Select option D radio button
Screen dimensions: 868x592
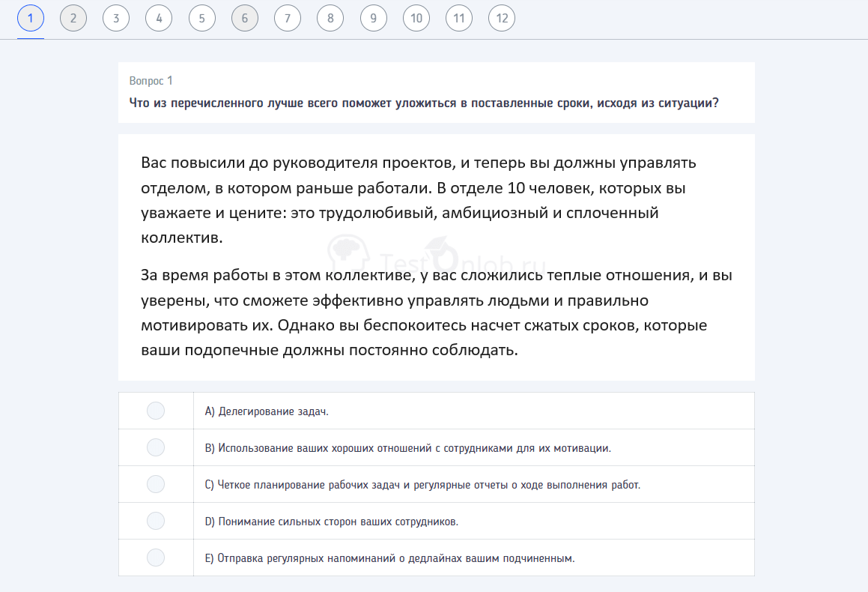click(155, 520)
